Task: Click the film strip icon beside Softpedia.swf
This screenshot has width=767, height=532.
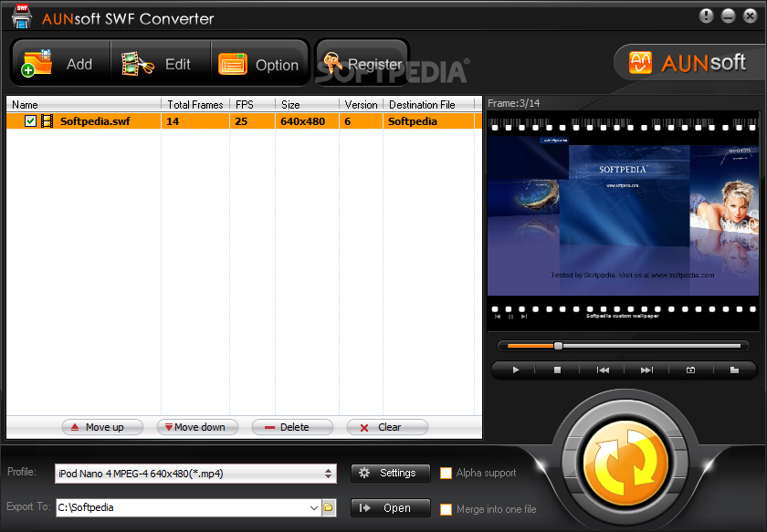Action: coord(47,120)
